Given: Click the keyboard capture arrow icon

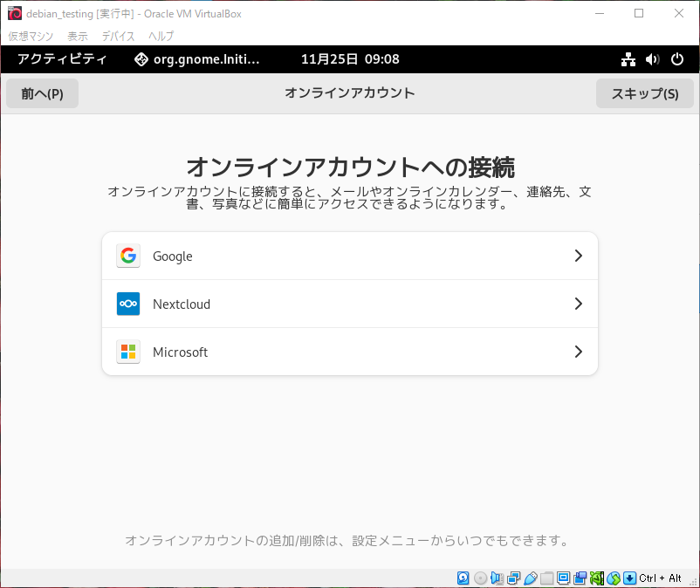Looking at the screenshot, I should click(x=629, y=578).
